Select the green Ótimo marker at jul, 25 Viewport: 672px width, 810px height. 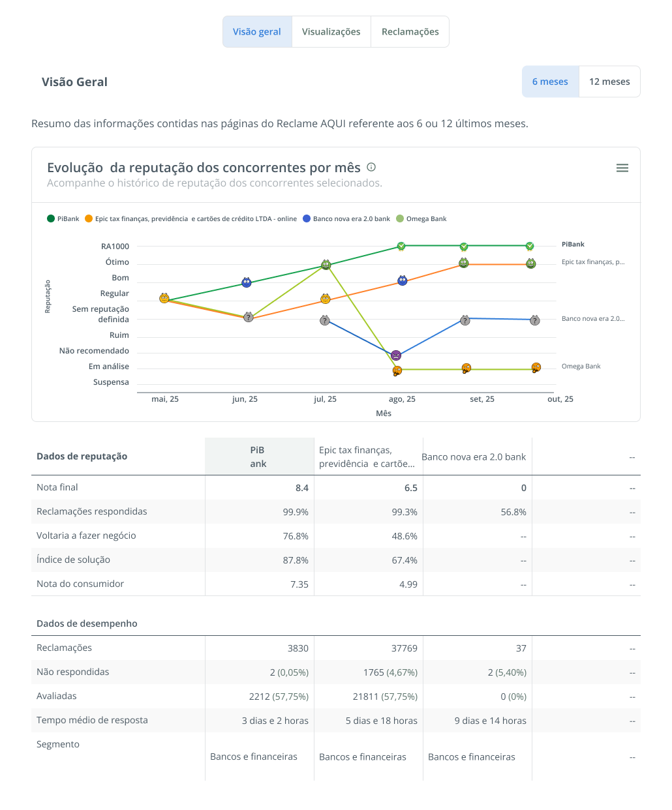pos(326,265)
